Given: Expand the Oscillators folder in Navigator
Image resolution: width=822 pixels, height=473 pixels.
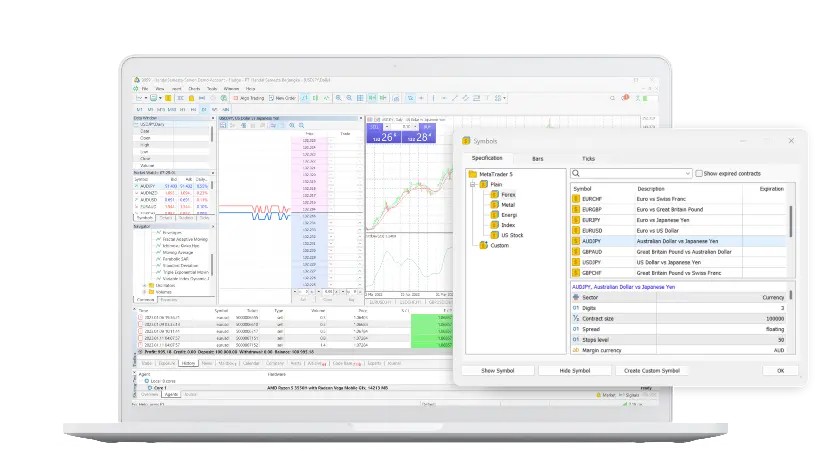Looking at the screenshot, I should click(145, 286).
